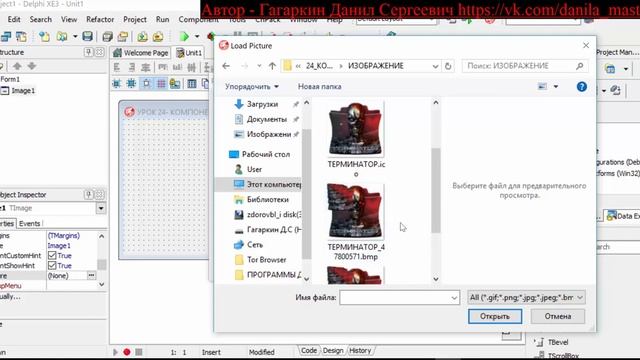Screen dimensions: 640x360
Task: Select ТЕРМИНАТОР.ico thumbnail
Action: [x=356, y=129]
